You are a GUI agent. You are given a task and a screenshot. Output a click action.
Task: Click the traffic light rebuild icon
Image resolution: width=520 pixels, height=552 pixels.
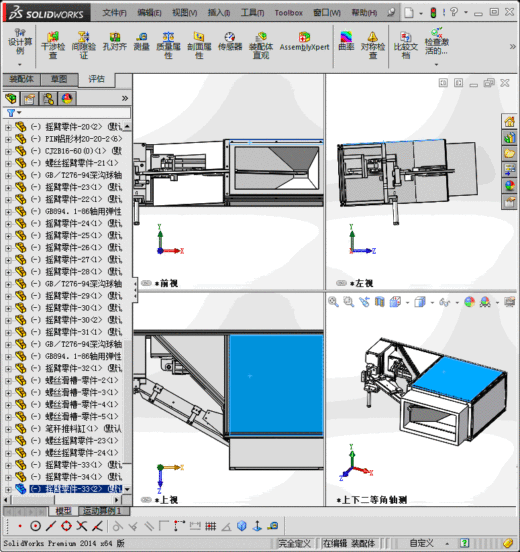tap(433, 13)
